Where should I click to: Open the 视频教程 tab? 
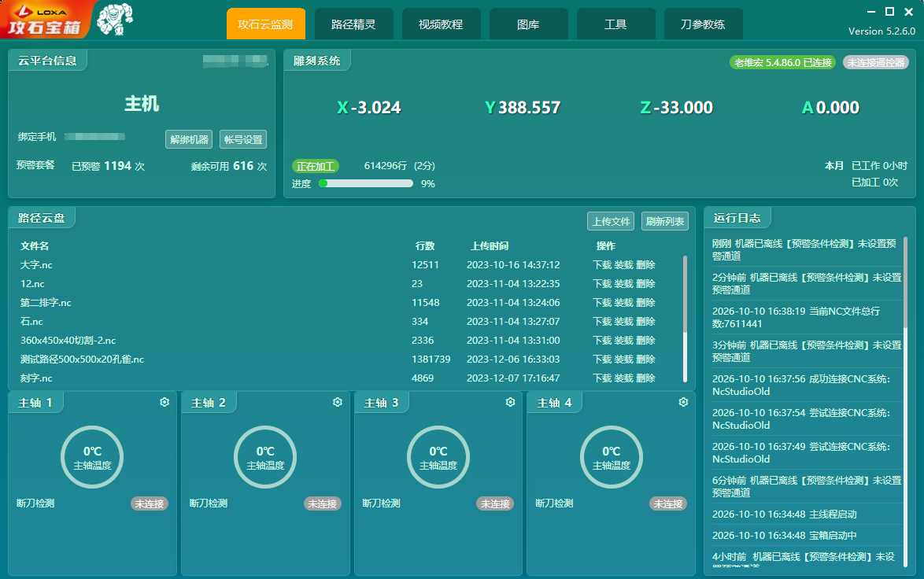point(441,24)
